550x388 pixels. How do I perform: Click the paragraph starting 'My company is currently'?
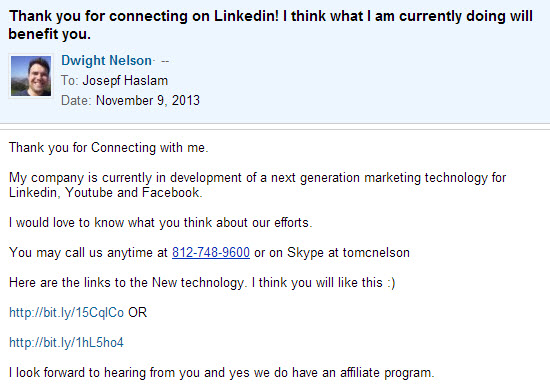(257, 185)
